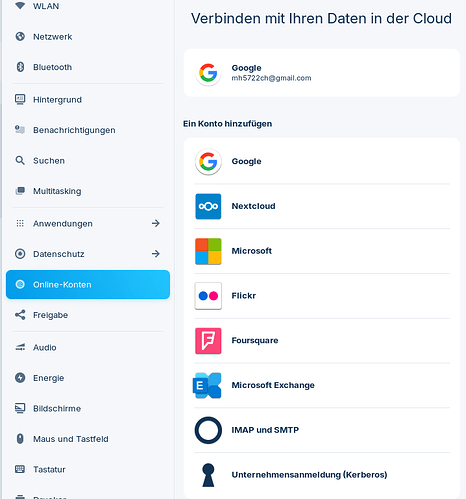
Task: Click the Suchen magnifier icon
Action: [20, 160]
